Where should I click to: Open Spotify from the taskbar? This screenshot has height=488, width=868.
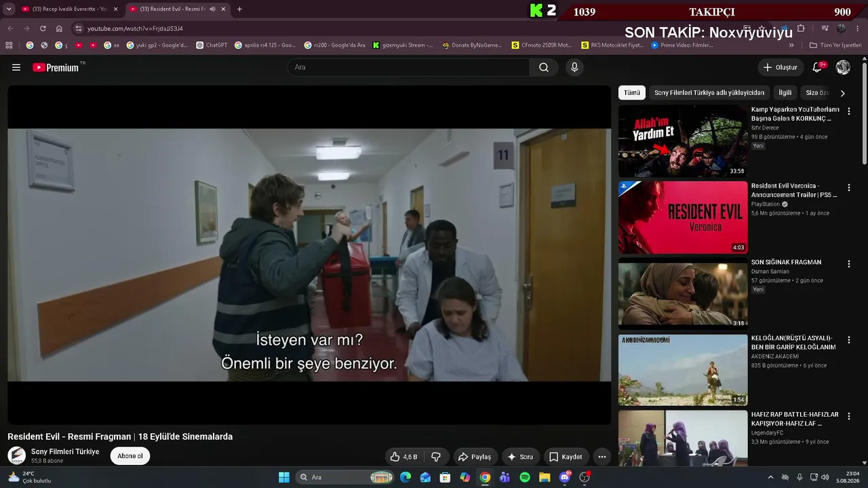(525, 477)
